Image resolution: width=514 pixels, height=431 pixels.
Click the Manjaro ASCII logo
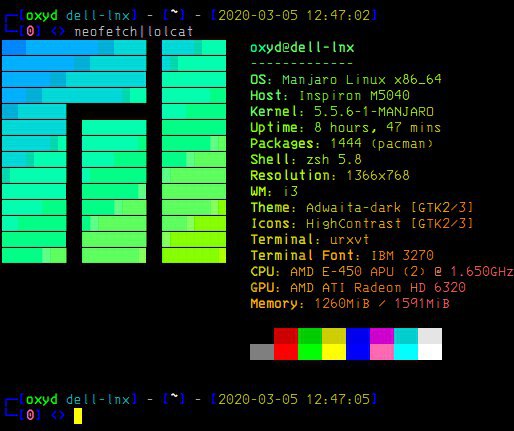[114, 152]
